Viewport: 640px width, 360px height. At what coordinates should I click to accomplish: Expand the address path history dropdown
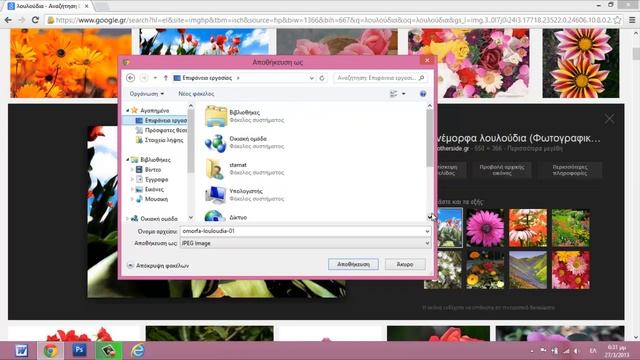pos(311,78)
